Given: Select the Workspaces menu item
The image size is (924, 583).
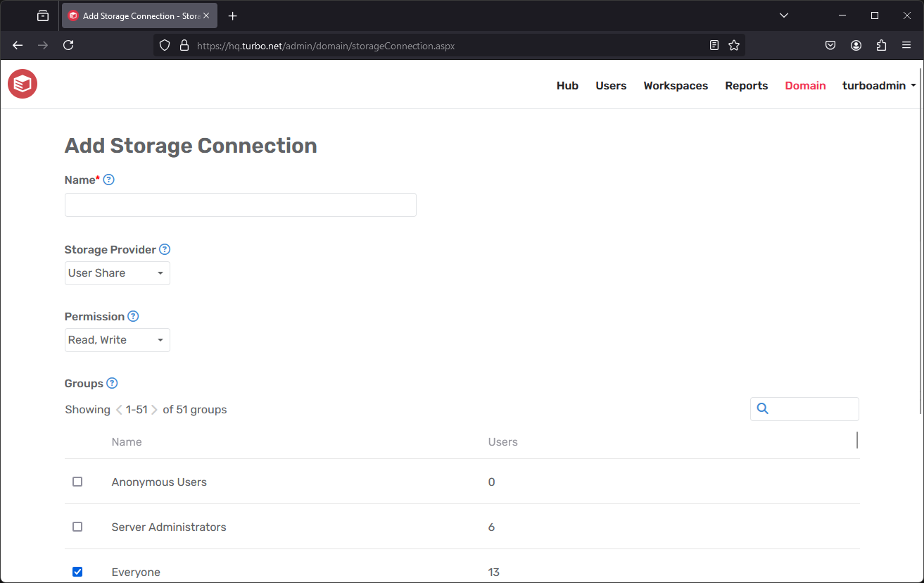Looking at the screenshot, I should [x=675, y=85].
